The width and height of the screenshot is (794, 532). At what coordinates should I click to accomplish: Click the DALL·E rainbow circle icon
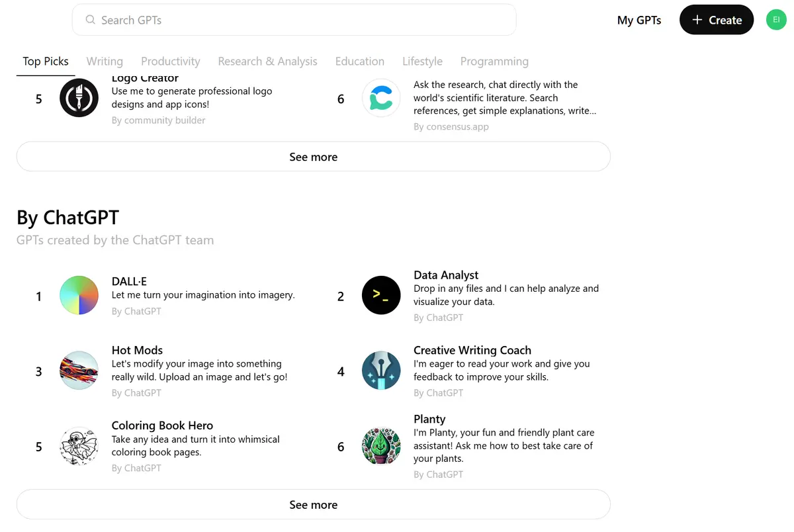pos(79,296)
